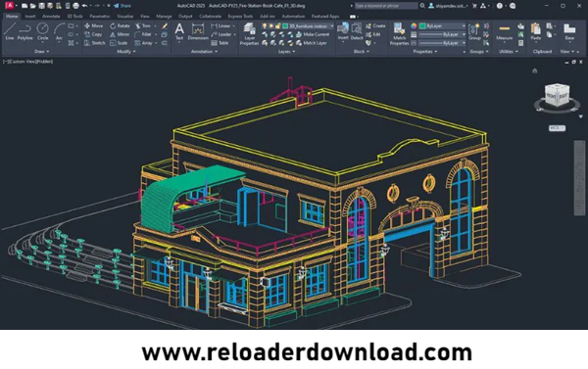The width and height of the screenshot is (588, 369).
Task: Toggle the layer on/off lightbulb icon
Action: coord(265,25)
